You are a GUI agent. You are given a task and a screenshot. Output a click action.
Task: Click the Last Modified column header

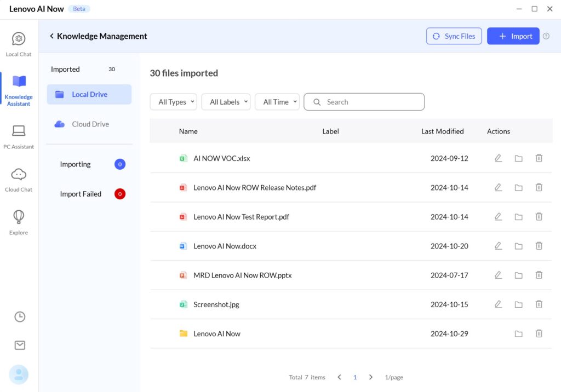pyautogui.click(x=442, y=131)
